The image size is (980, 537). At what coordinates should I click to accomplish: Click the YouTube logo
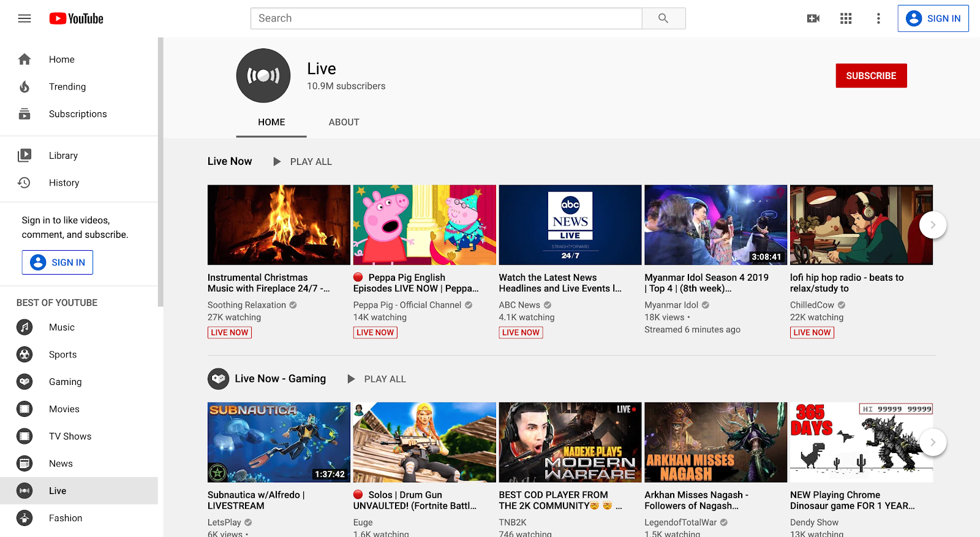tap(77, 18)
